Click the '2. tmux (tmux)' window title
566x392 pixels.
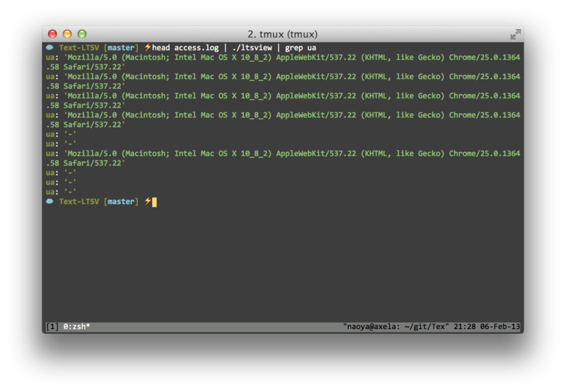coord(282,34)
